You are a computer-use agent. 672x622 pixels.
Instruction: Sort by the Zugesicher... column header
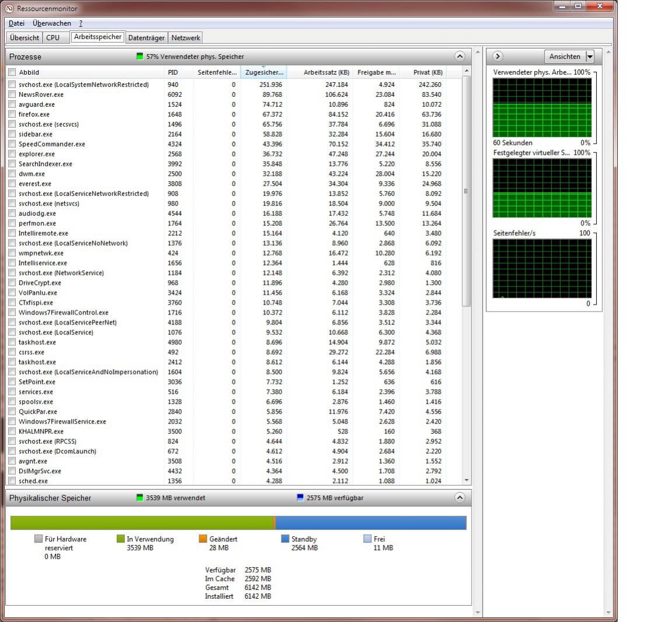(x=263, y=72)
